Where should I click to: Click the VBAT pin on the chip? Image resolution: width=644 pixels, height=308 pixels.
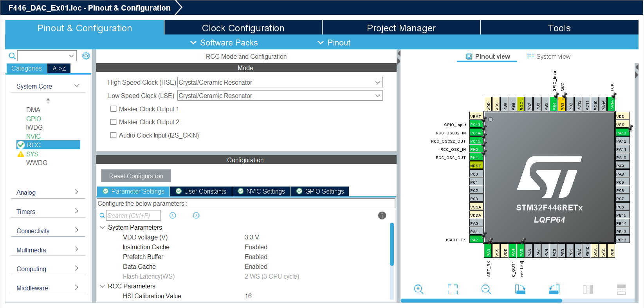[x=476, y=116]
